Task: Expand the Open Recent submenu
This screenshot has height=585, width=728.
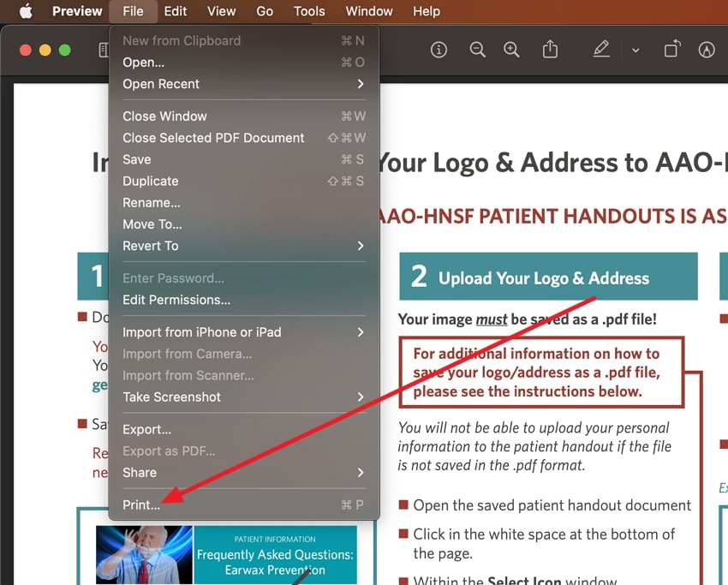Action: tap(244, 84)
